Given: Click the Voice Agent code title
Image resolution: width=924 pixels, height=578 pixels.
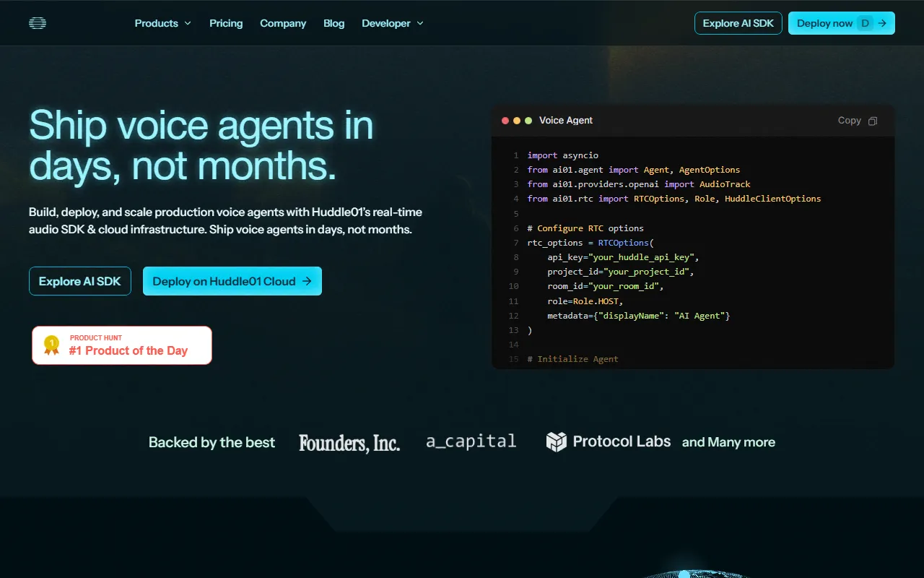Looking at the screenshot, I should [x=566, y=121].
